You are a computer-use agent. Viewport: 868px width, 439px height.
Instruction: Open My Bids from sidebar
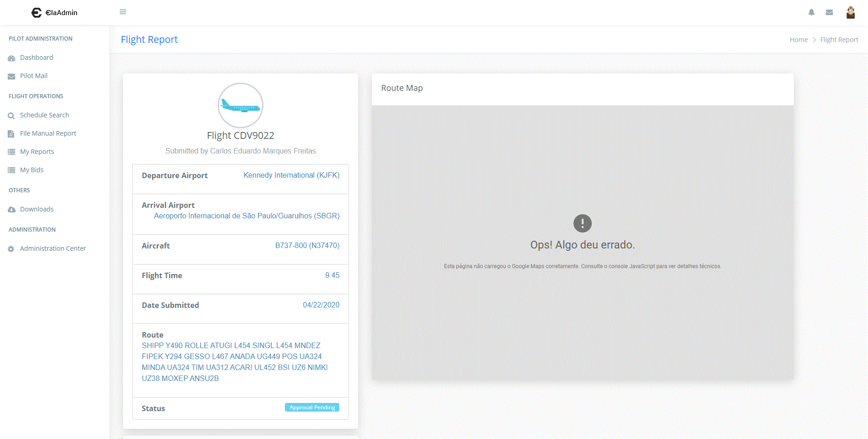click(32, 170)
